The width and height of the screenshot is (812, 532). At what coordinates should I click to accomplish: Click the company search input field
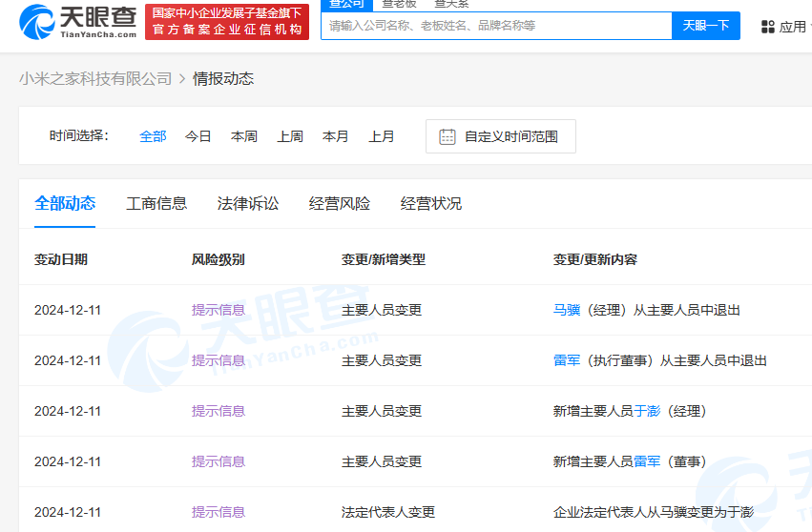pyautogui.click(x=496, y=26)
